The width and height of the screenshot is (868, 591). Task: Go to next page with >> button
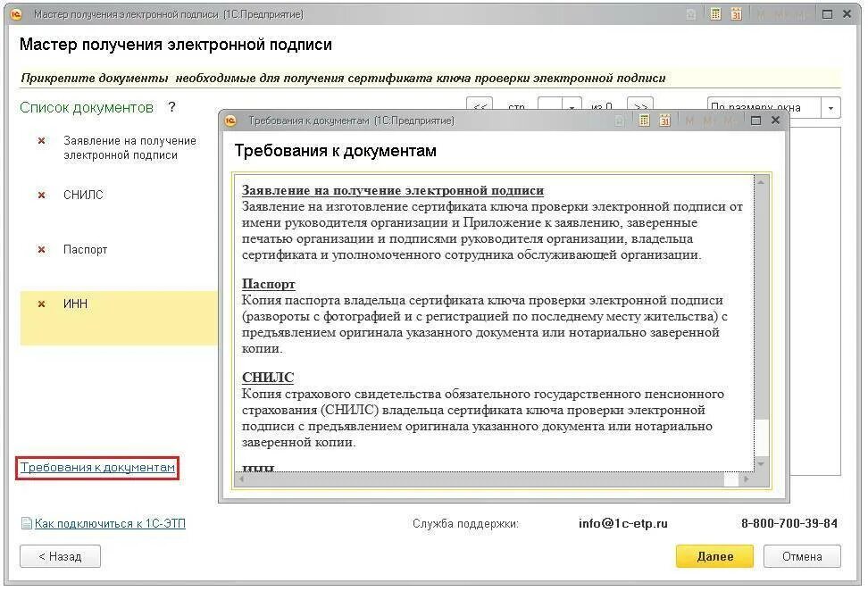tap(640, 107)
